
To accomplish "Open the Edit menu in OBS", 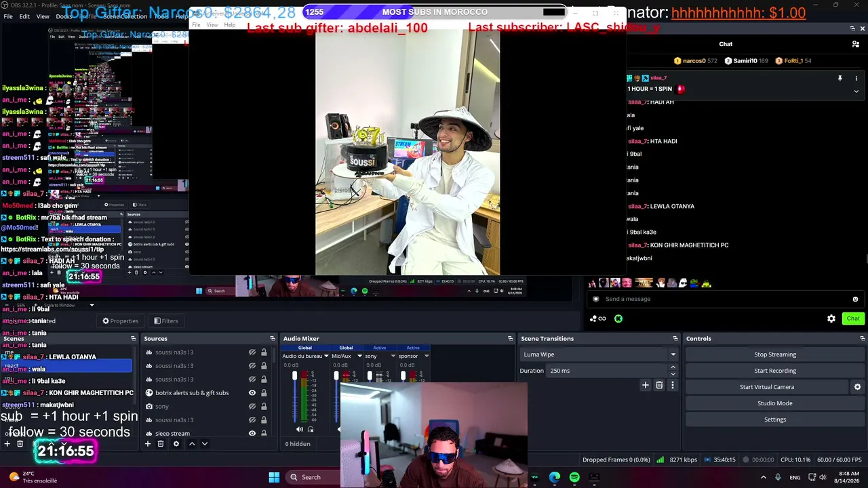I will click(24, 16).
